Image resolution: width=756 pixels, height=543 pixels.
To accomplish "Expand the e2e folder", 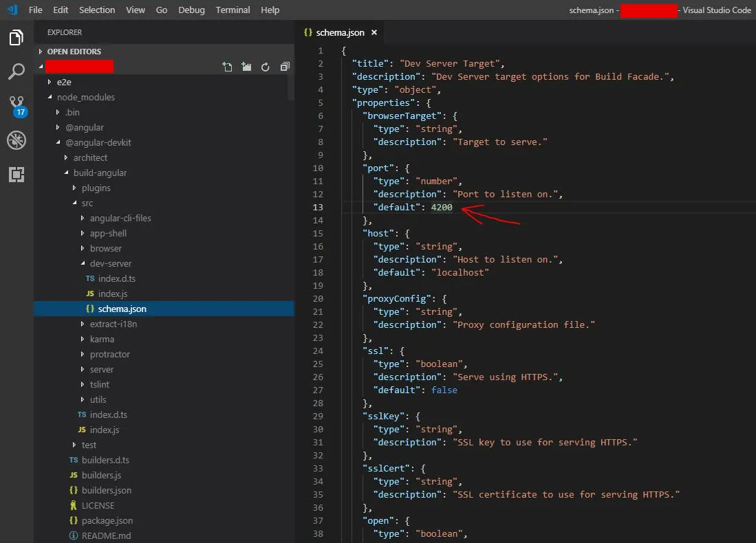I will pyautogui.click(x=164, y=82).
